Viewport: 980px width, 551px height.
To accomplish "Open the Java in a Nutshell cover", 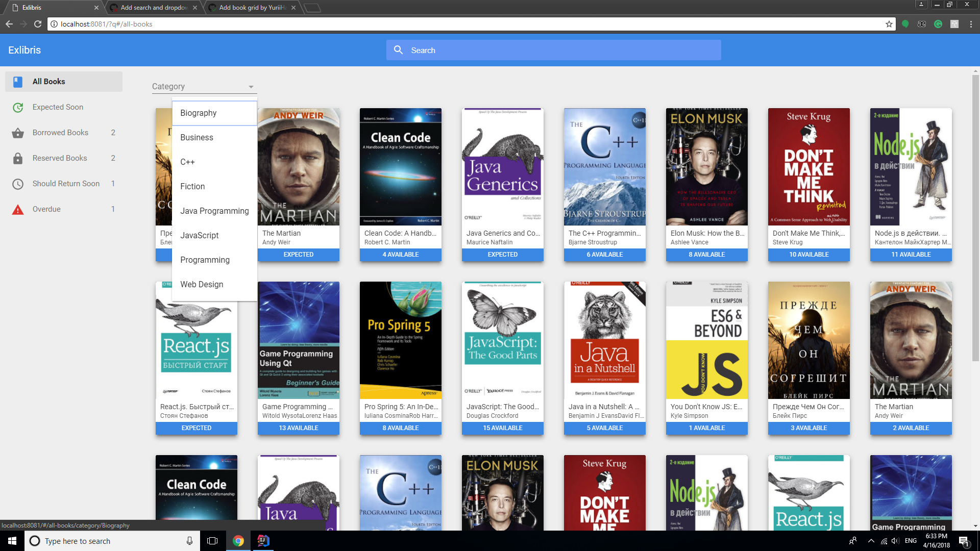I will 605,340.
